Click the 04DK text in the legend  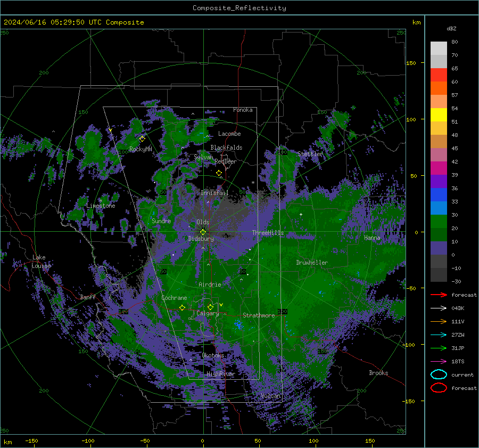click(458, 308)
